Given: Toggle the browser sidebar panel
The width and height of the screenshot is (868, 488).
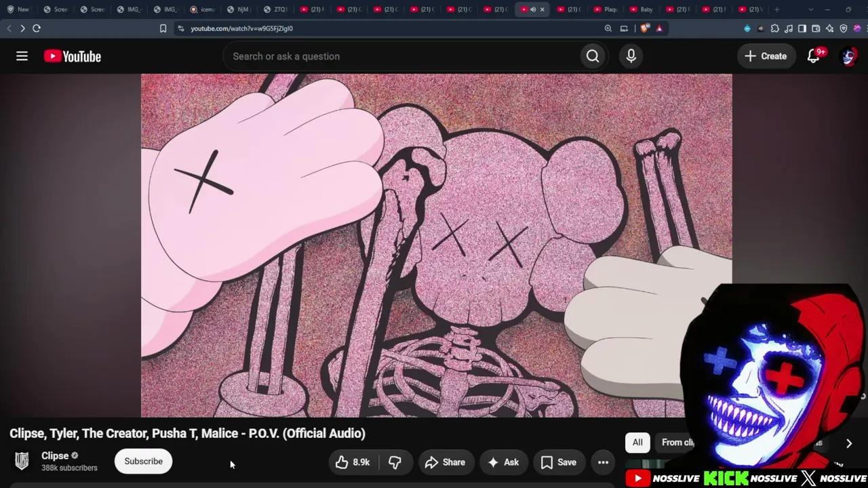Looking at the screenshot, I should click(802, 28).
